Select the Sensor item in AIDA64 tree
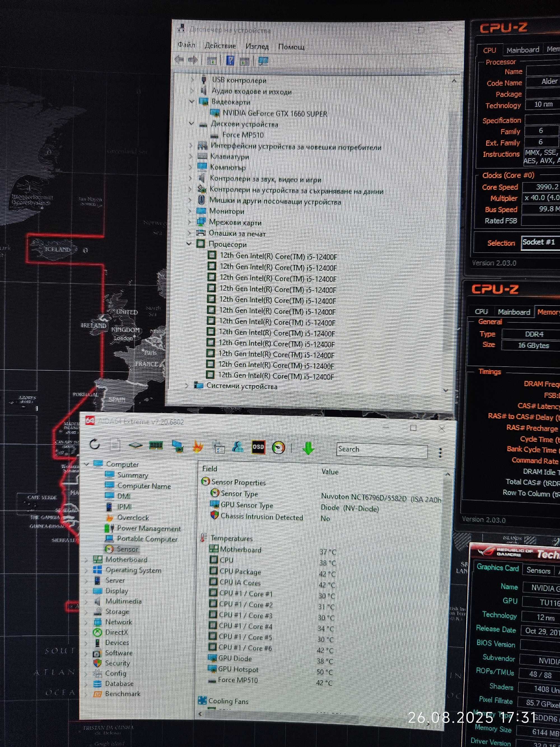 tap(128, 549)
